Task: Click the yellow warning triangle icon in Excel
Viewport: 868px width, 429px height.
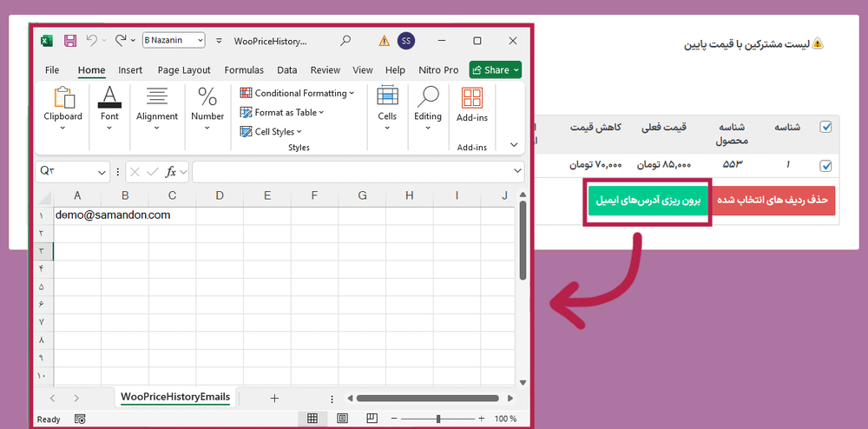Action: coord(384,41)
